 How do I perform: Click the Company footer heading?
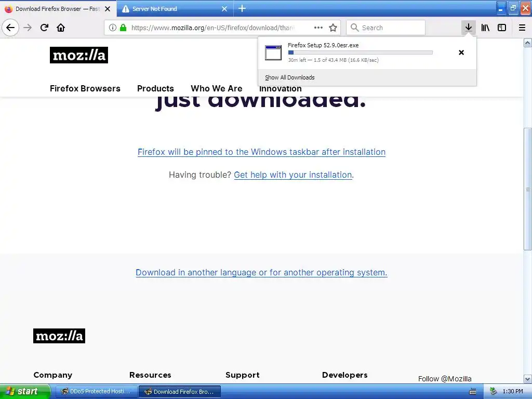click(x=52, y=375)
